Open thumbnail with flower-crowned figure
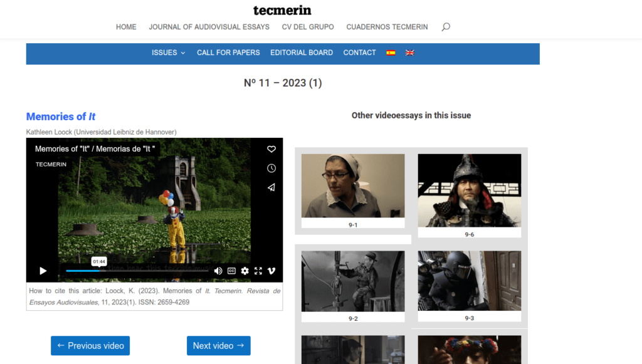This screenshot has height=364, width=642. (469, 350)
